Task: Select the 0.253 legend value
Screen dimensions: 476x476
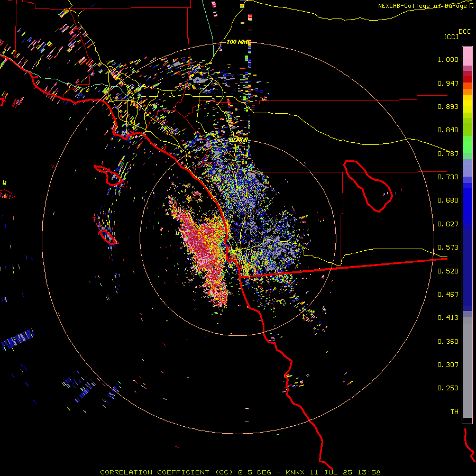Action: pos(448,388)
